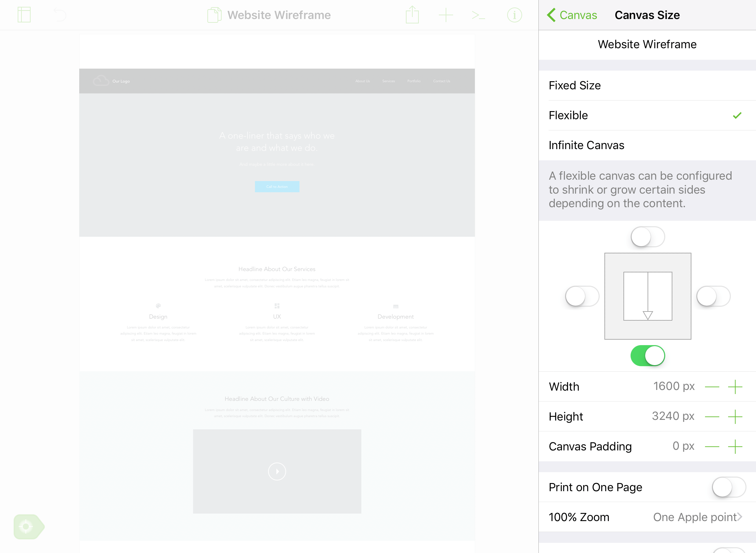Open the share and export menu
This screenshot has width=756, height=553.
pos(412,15)
